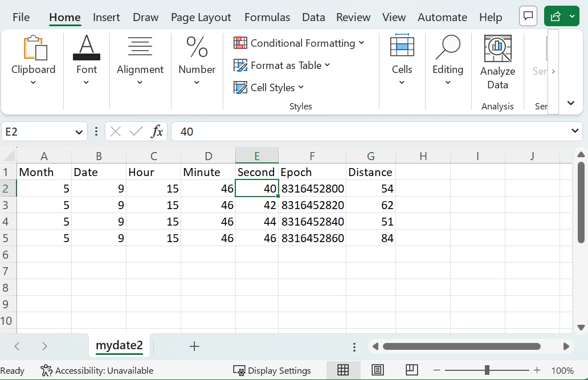Viewport: 588px width, 380px height.
Task: Click the zoom slider handle
Action: (x=487, y=370)
